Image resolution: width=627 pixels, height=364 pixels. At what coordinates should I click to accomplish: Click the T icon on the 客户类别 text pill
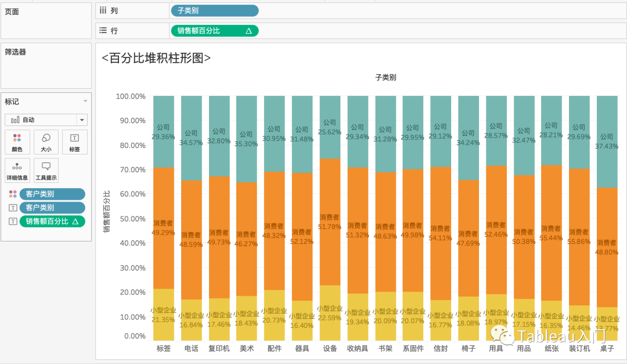click(x=14, y=207)
